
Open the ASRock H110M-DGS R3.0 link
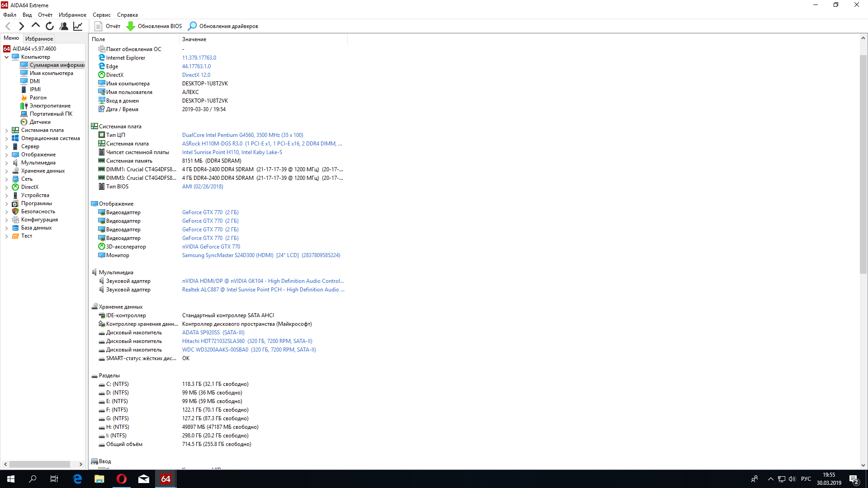coord(212,144)
